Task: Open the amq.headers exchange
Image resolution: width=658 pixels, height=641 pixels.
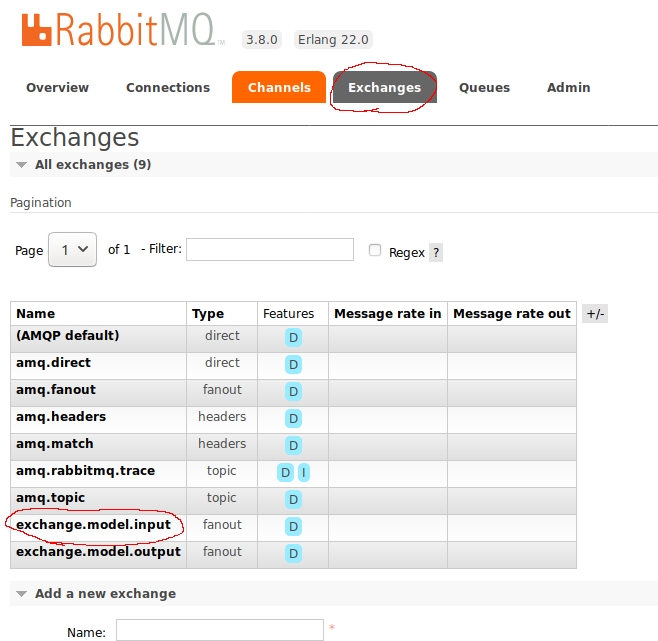Action: (61, 416)
